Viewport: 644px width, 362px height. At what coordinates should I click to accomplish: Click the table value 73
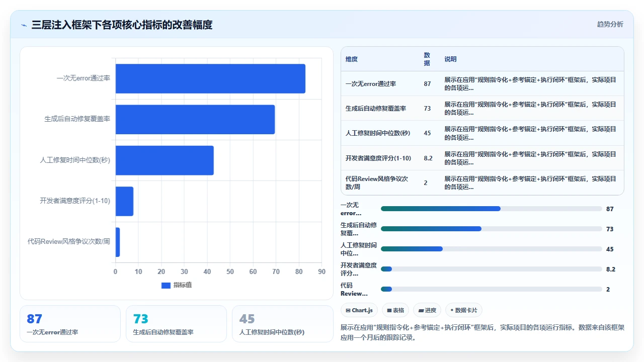[x=427, y=108]
